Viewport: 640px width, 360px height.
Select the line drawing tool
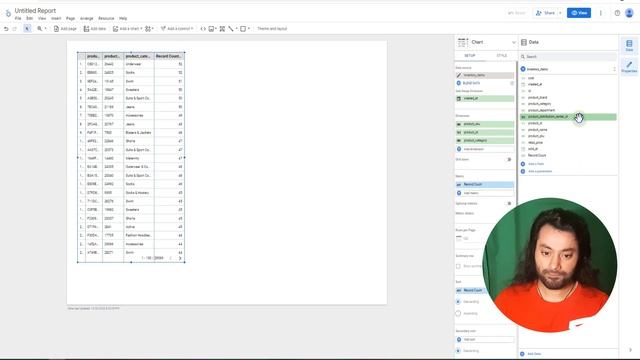(231, 29)
